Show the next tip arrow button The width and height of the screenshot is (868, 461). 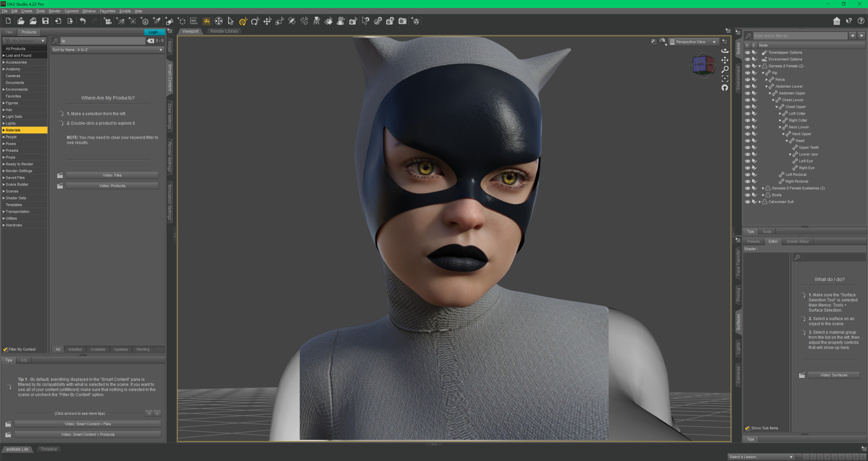point(157,413)
